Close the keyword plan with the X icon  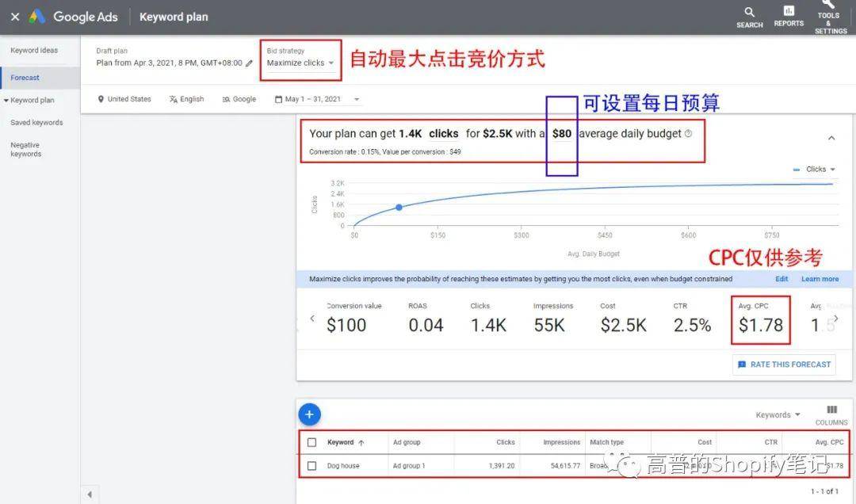click(x=15, y=17)
